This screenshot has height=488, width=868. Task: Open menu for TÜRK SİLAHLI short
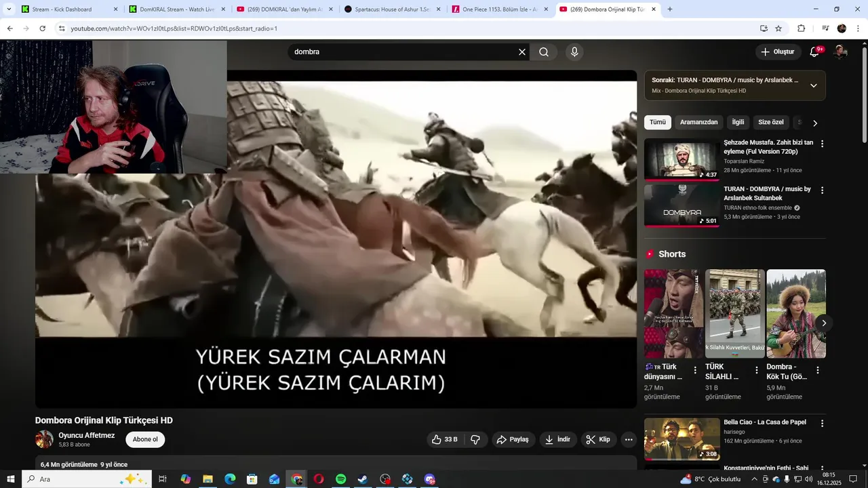coord(757,370)
